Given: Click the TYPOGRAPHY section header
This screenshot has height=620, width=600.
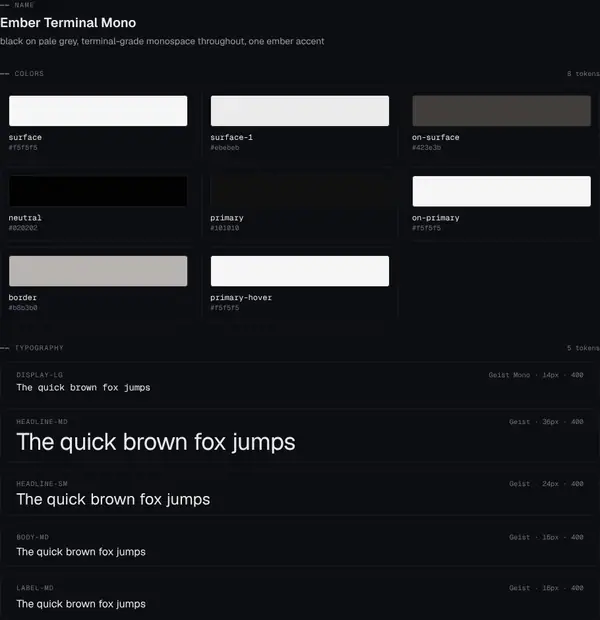Looking at the screenshot, I should 39,348.
